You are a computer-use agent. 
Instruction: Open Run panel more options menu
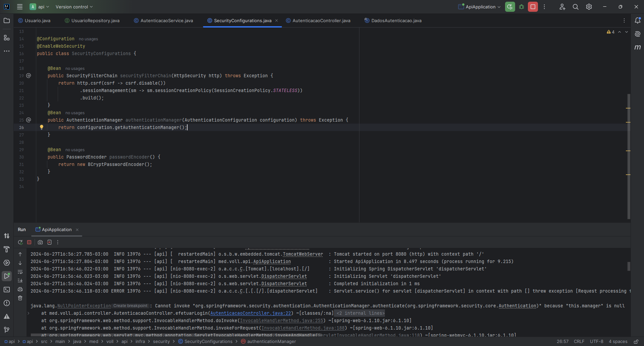click(58, 242)
